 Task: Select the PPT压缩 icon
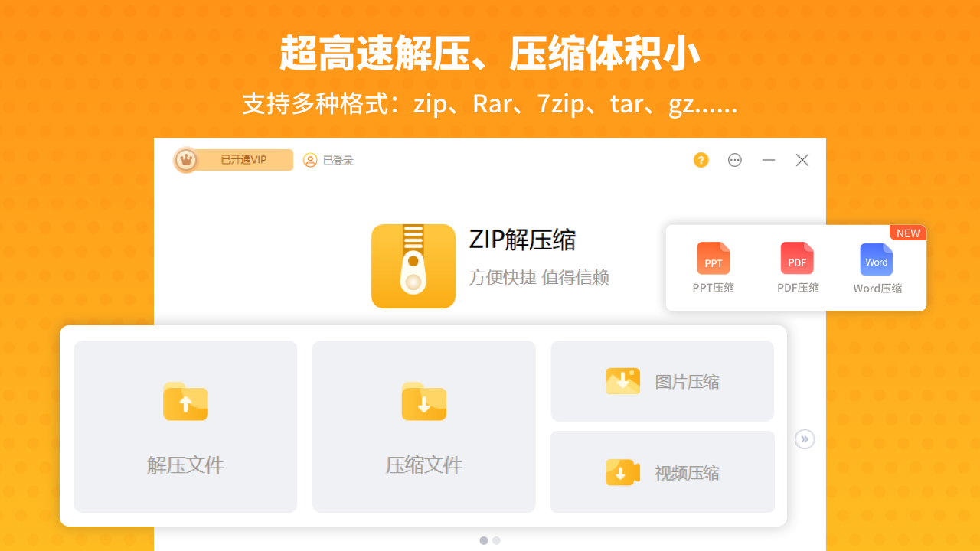713,259
